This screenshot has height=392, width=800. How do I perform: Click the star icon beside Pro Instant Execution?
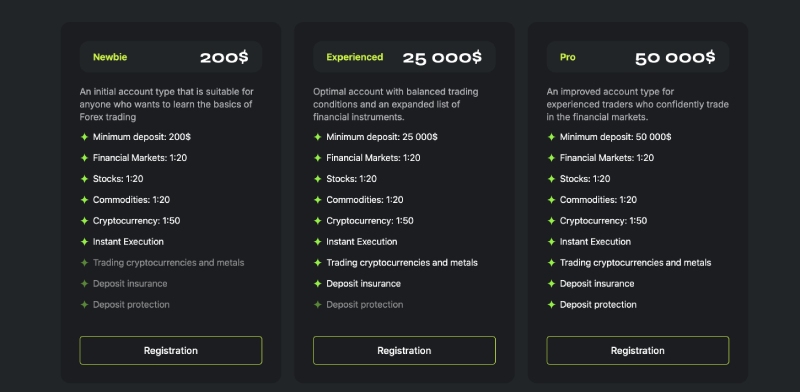pos(552,241)
